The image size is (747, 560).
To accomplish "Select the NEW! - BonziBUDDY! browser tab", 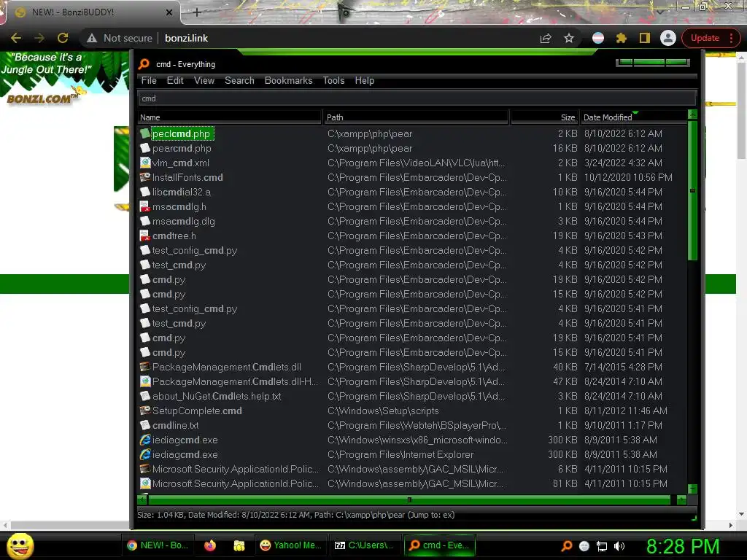I will pyautogui.click(x=92, y=12).
